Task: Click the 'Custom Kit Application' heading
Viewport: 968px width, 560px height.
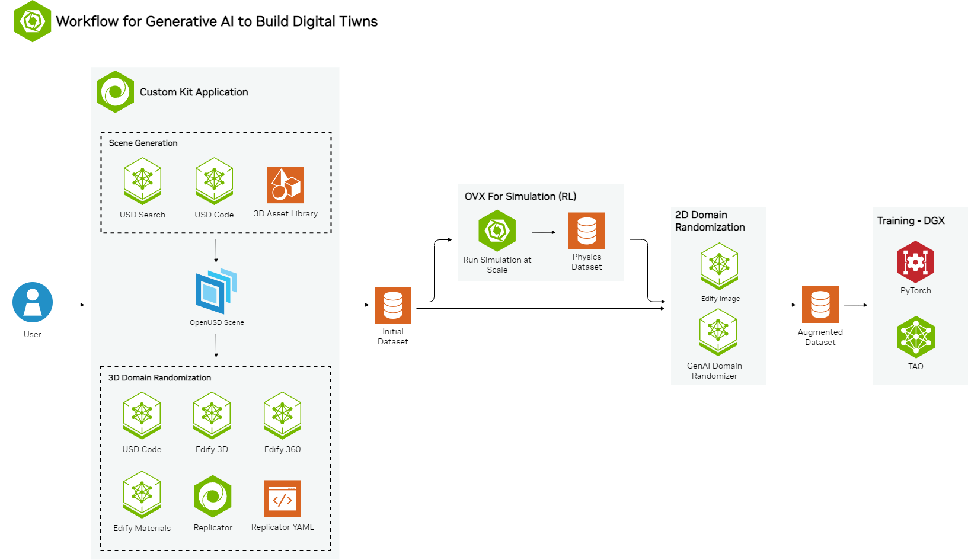Action: point(194,92)
